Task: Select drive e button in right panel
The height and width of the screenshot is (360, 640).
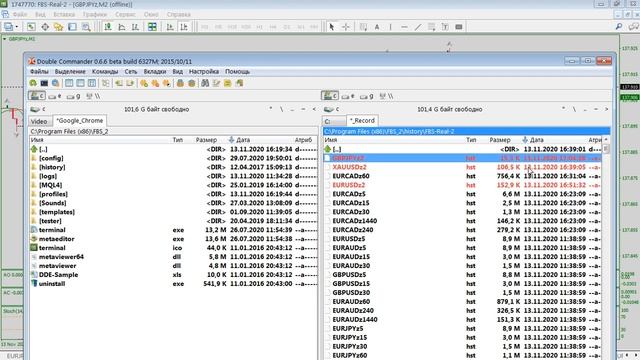Action: [x=348, y=96]
